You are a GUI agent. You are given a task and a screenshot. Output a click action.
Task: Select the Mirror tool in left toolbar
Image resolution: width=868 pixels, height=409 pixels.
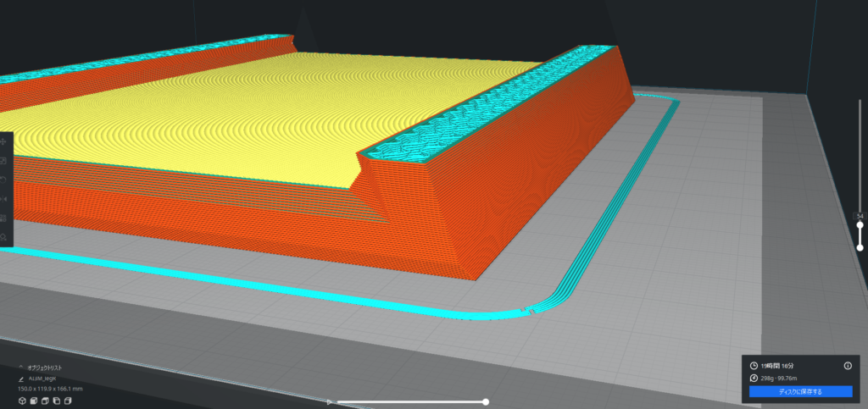pos(3,198)
